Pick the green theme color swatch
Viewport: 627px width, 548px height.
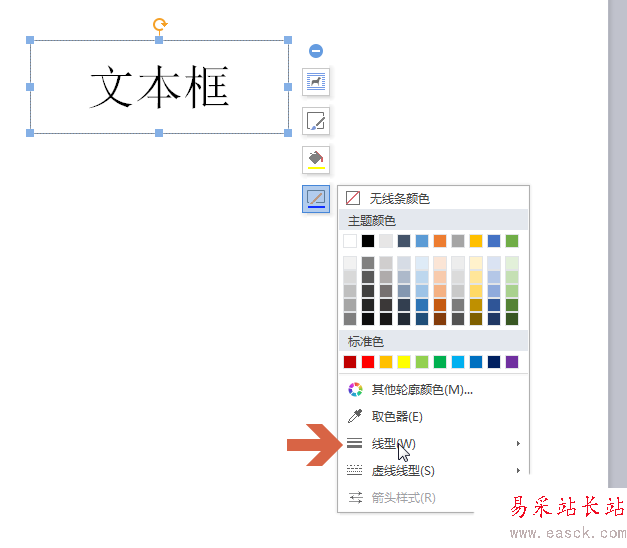[x=512, y=241]
